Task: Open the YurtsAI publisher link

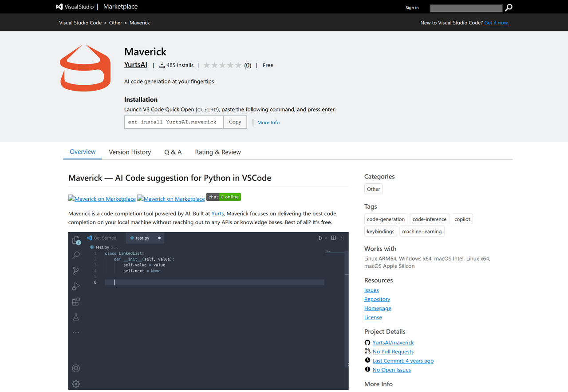Action: 136,65
